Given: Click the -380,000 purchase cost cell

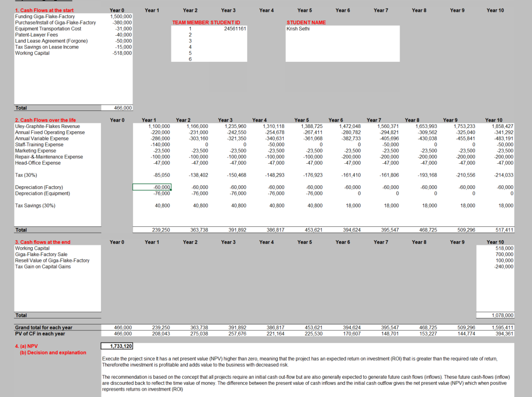Looking at the screenshot, I should (x=122, y=22).
